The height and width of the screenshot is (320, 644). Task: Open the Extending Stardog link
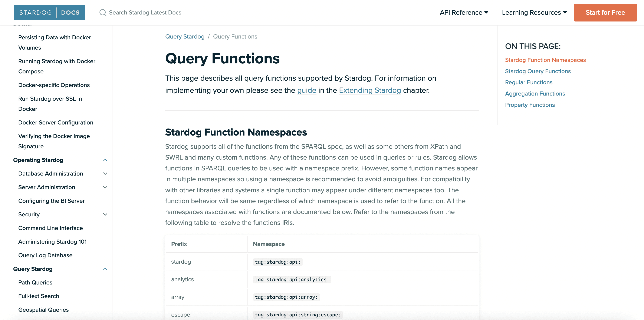(x=370, y=90)
